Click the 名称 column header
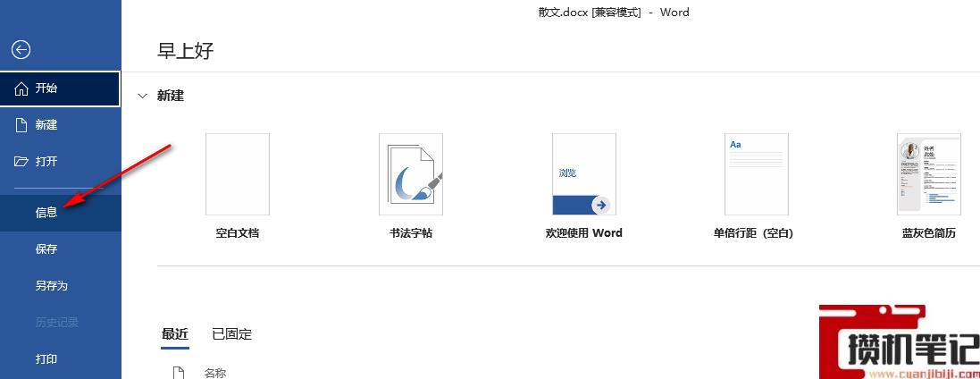 coord(215,373)
